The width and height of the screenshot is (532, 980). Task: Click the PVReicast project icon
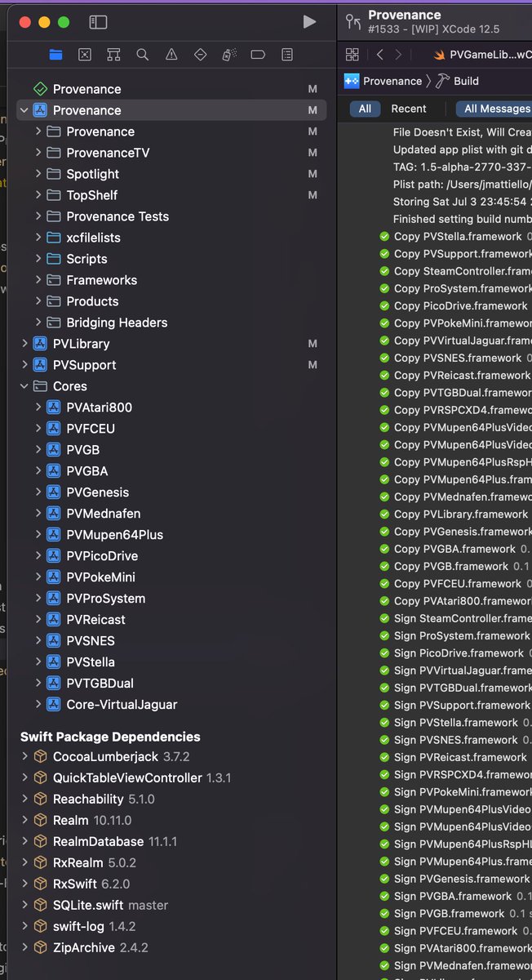click(54, 620)
